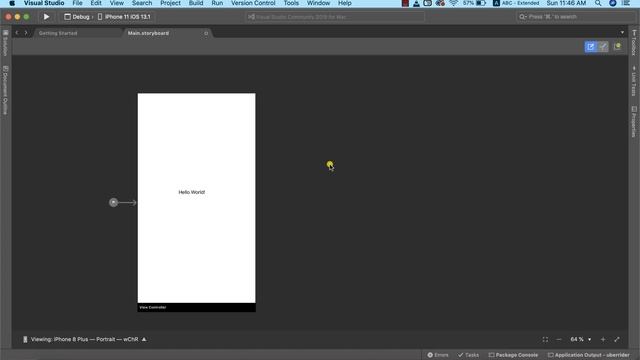640x360 pixels.
Task: Click the initial view controller entry arrow
Action: coord(122,202)
